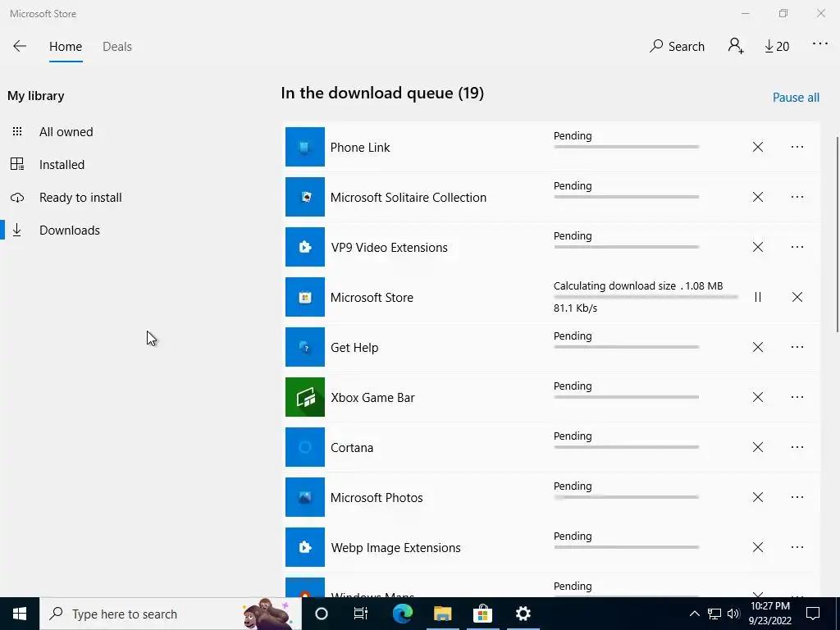The width and height of the screenshot is (840, 630).
Task: Open Search in Microsoft Store
Action: 677,46
